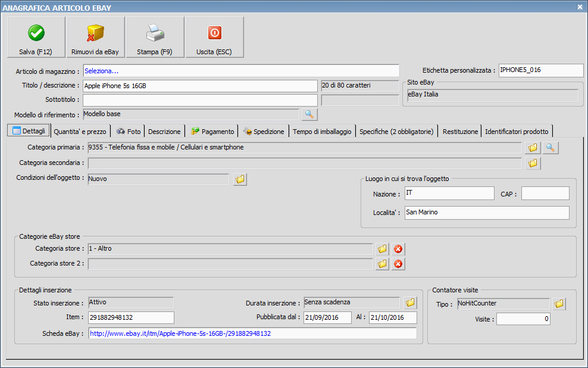Open folder picker for Categoria store 2
588x368 pixels.
pos(382,264)
